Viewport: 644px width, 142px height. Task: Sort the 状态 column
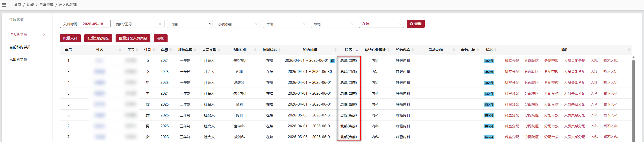495,50
